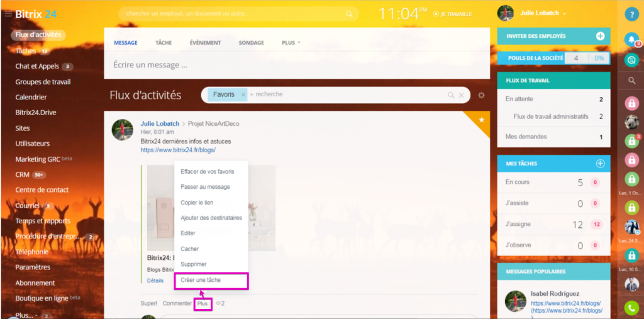Open Bitrix24.Drive in left menu
This screenshot has height=319, width=644.
click(x=36, y=113)
